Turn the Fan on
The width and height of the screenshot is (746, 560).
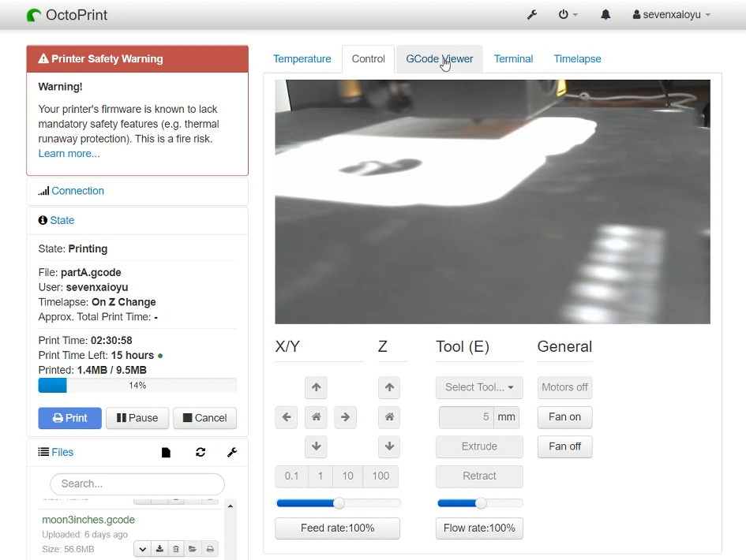click(x=564, y=417)
